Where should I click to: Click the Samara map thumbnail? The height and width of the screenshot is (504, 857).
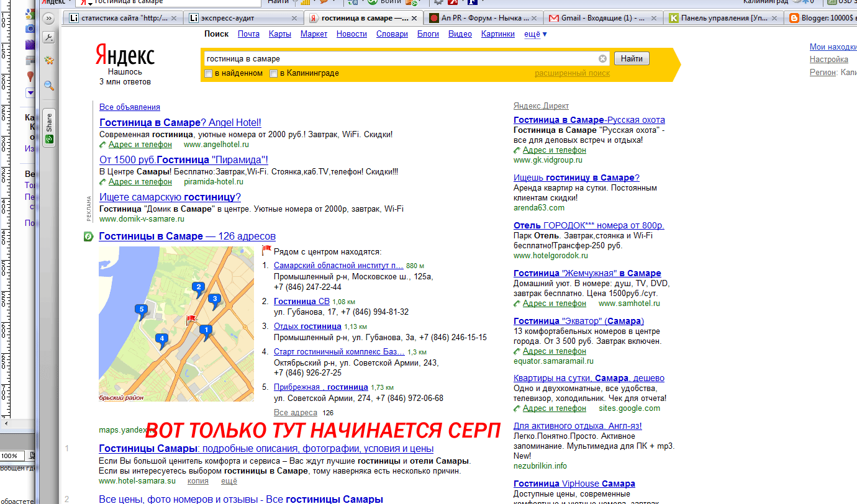coord(176,323)
